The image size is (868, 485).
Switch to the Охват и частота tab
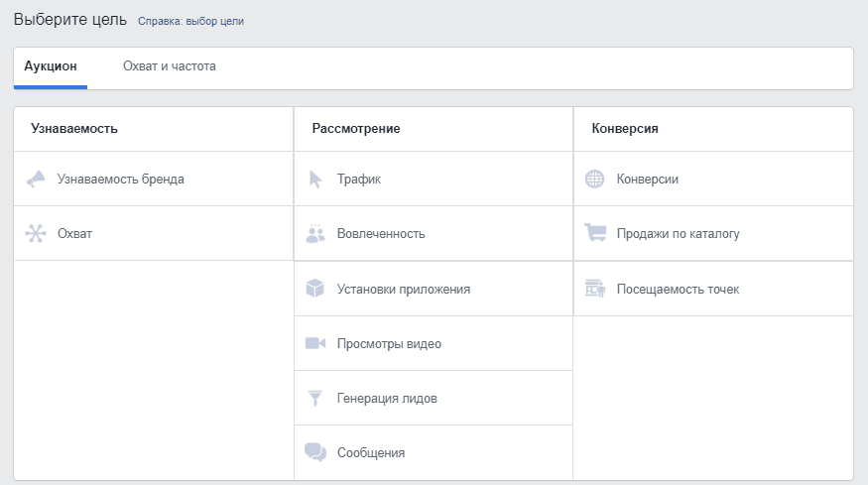pos(170,66)
